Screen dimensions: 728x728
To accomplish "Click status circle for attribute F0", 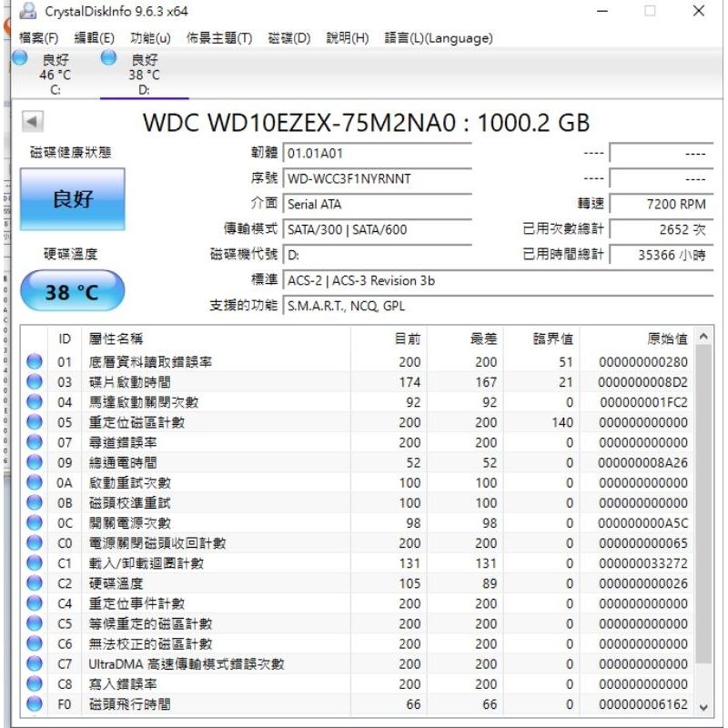I will click(35, 703).
